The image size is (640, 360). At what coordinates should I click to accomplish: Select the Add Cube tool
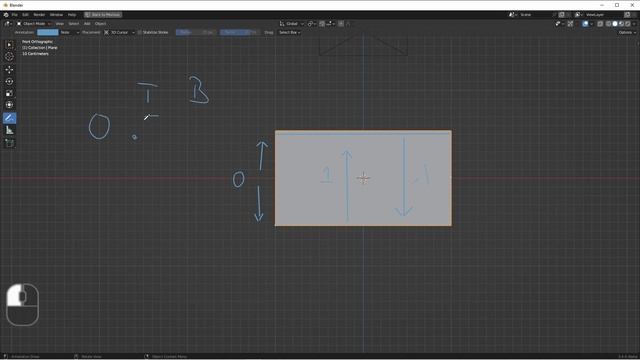[9, 143]
